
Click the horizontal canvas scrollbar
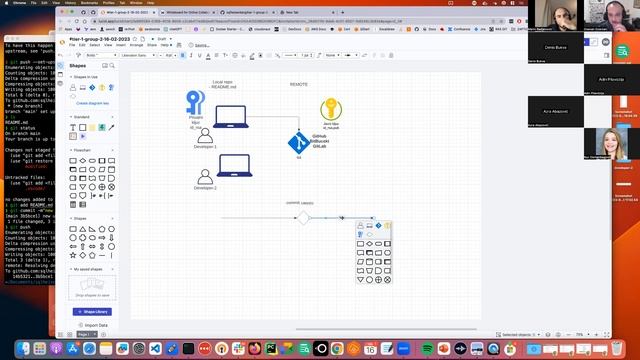(x=386, y=329)
